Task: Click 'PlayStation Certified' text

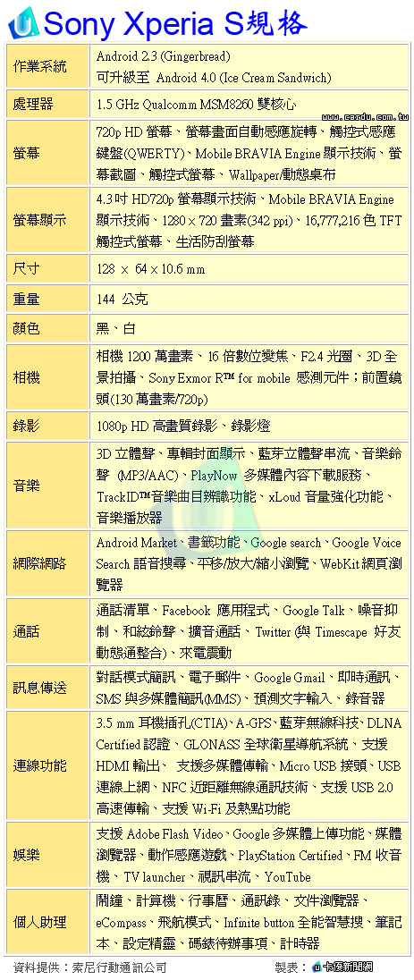Action: pos(291,856)
